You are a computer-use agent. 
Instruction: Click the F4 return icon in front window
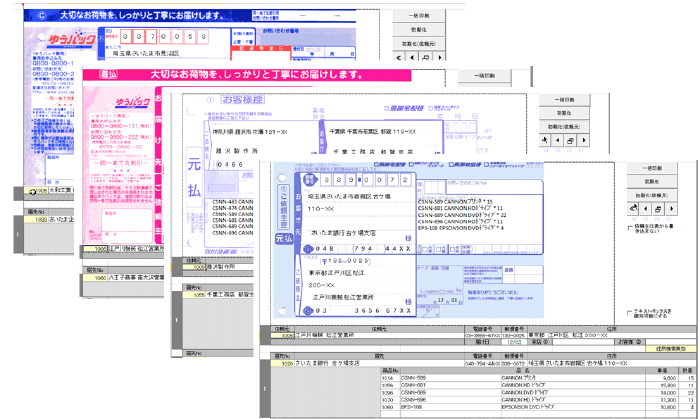633,208
